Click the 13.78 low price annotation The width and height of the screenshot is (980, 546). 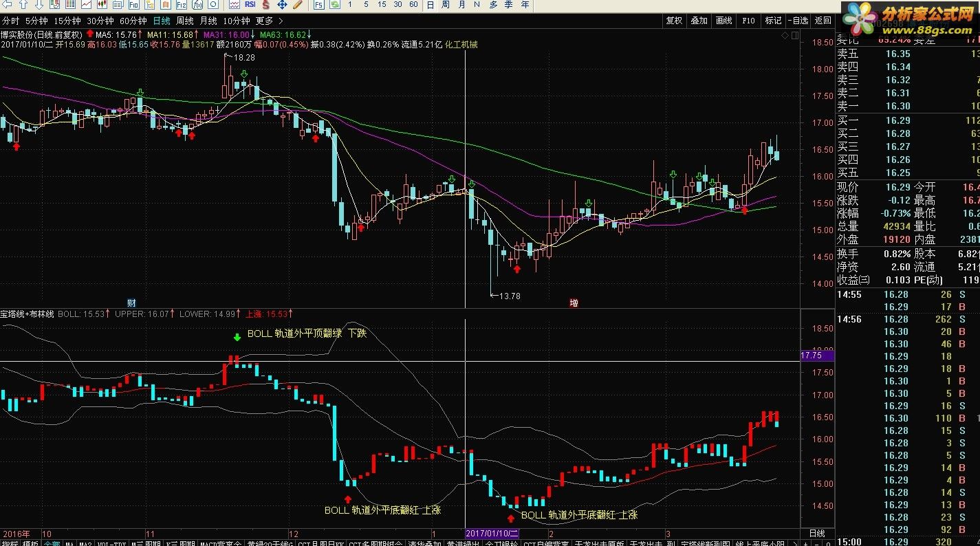pos(510,296)
